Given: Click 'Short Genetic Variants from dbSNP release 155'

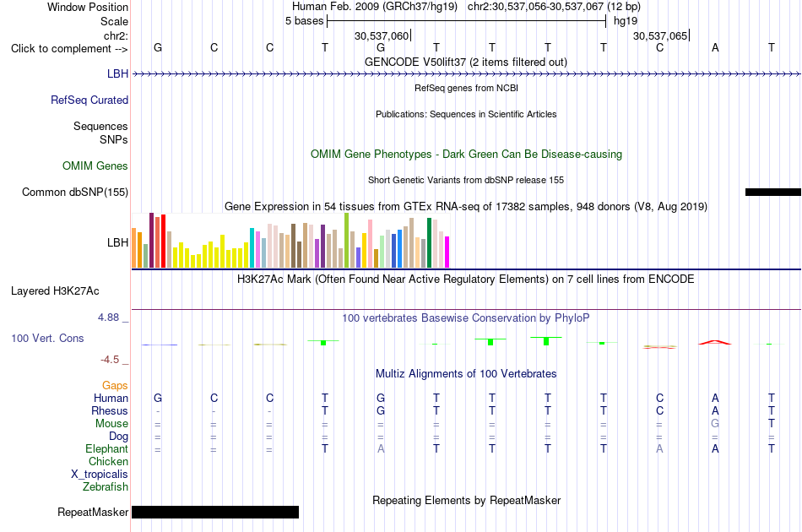Looking at the screenshot, I should [466, 180].
